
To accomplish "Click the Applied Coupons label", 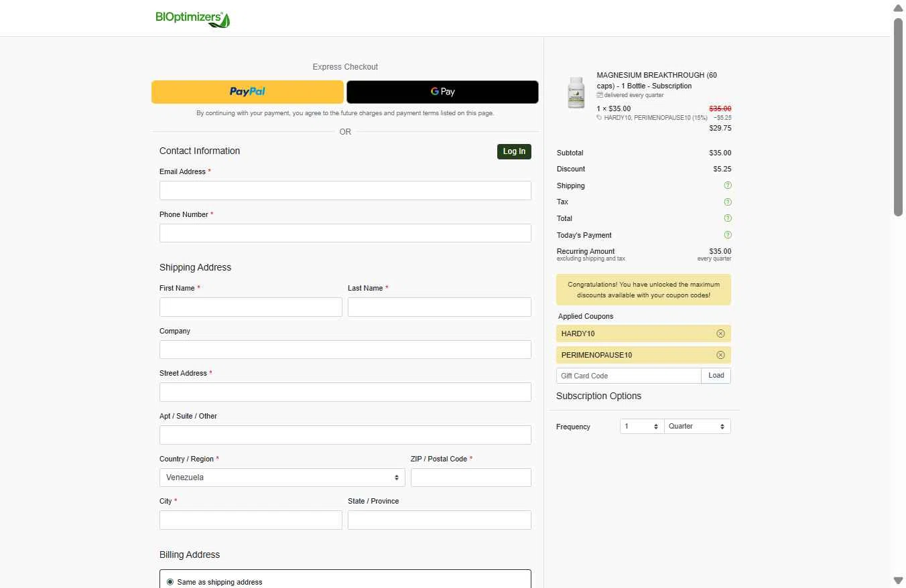I will pos(586,316).
